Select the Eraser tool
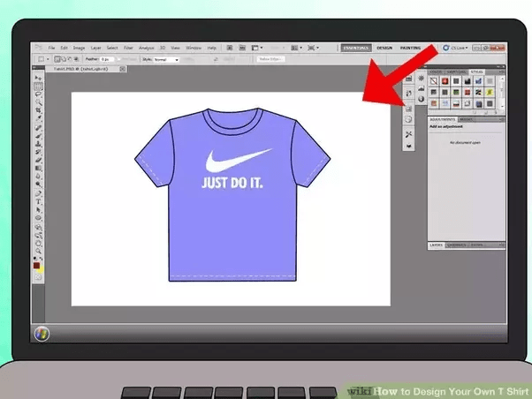 pyautogui.click(x=38, y=161)
